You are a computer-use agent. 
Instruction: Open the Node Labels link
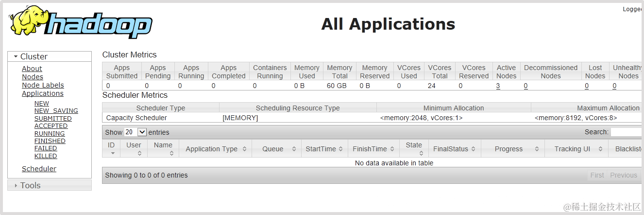point(43,85)
